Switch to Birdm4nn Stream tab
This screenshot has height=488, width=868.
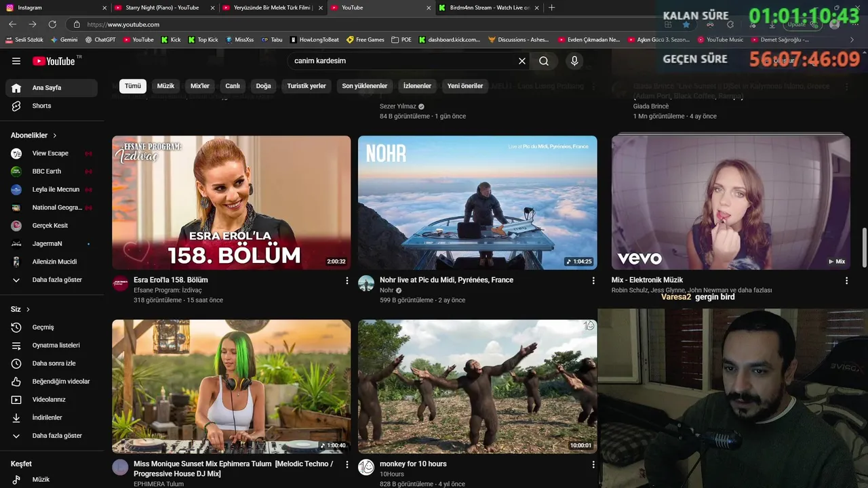[488, 7]
